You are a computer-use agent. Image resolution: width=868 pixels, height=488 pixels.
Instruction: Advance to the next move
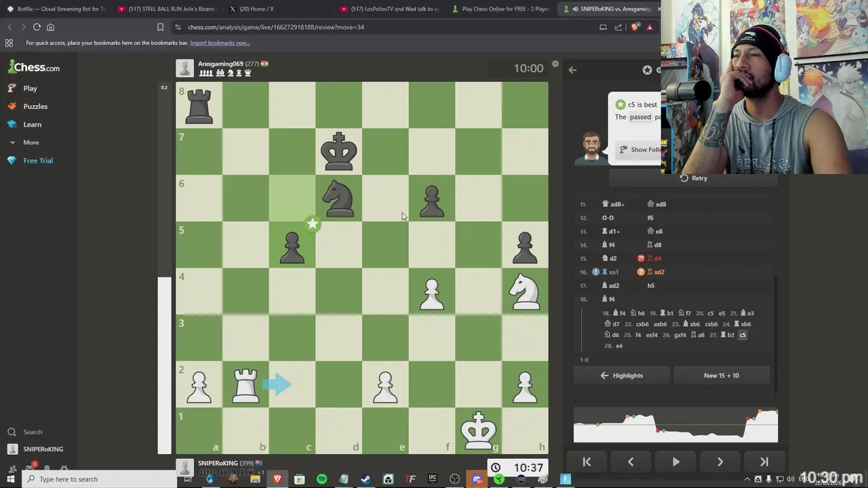pos(720,462)
